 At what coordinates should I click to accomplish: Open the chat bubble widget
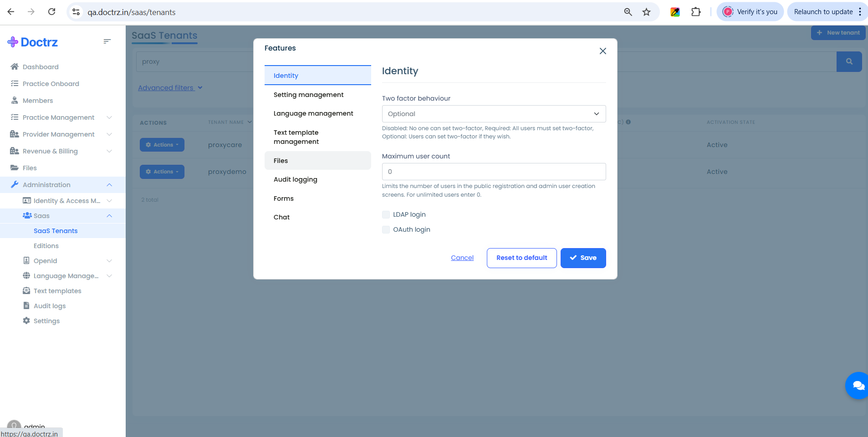(858, 386)
